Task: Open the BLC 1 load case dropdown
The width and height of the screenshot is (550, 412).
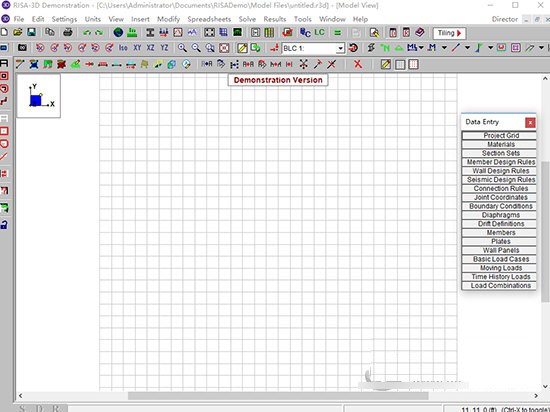Action: coord(340,48)
